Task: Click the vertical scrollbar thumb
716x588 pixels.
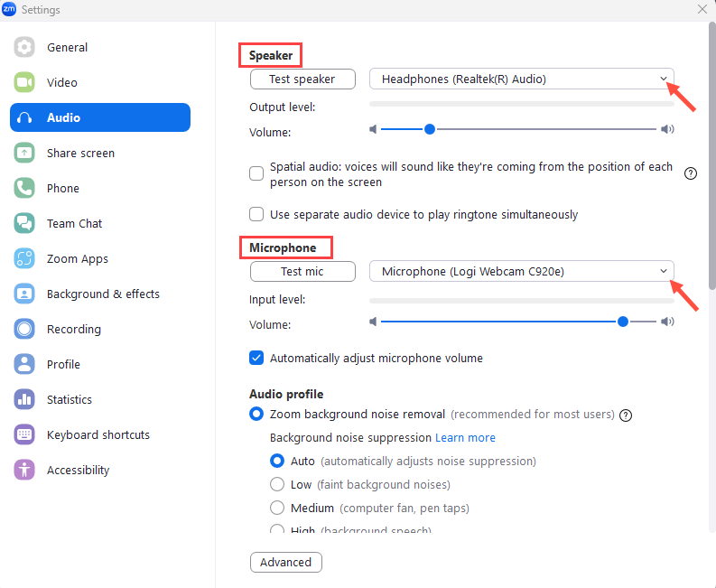Action: (x=711, y=155)
